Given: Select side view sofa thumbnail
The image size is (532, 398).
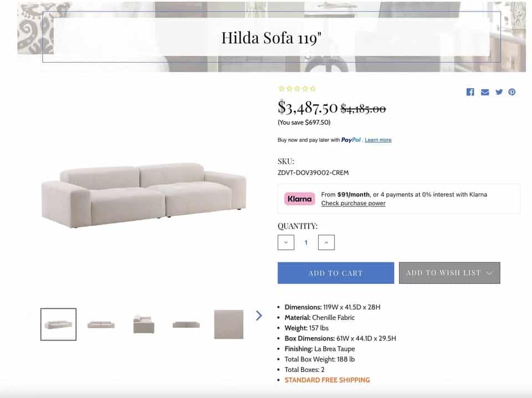Looking at the screenshot, I should coord(144,324).
